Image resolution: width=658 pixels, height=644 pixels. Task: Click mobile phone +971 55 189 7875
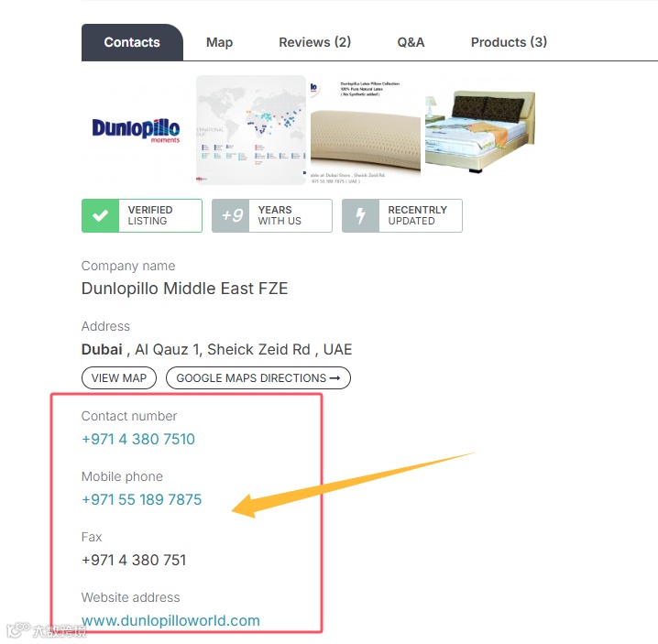141,499
